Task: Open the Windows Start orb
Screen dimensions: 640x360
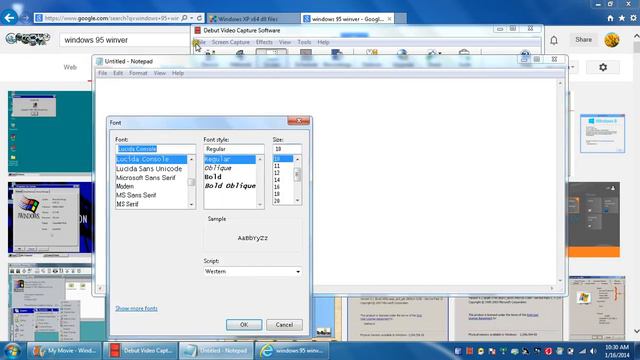Action: point(12,351)
